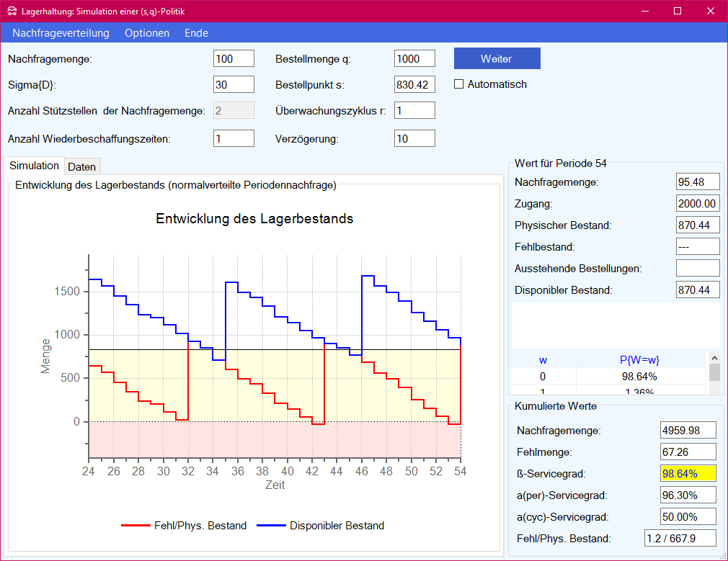The image size is (728, 561).
Task: Click the Ende menu item
Action: [196, 33]
